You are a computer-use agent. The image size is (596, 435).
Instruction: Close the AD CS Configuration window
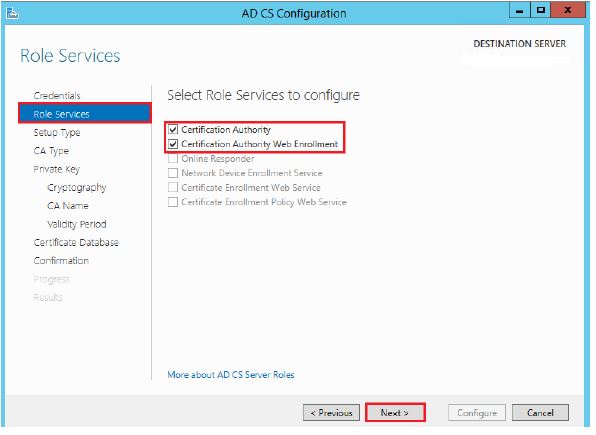click(568, 11)
